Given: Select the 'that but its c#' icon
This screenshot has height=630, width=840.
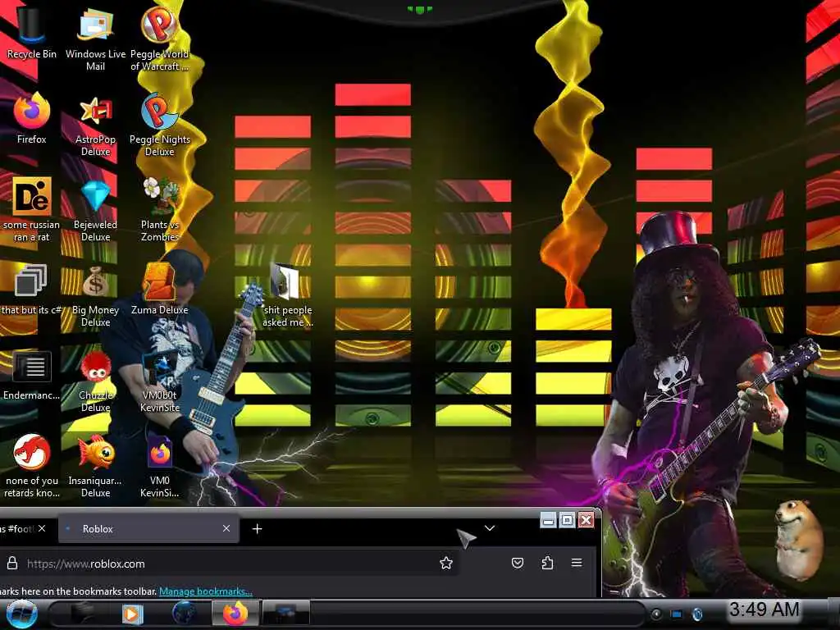Looking at the screenshot, I should coord(30,290).
